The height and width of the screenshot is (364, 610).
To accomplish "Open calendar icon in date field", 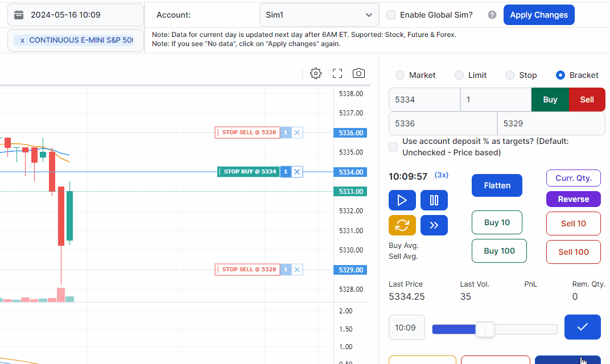I will coord(19,15).
